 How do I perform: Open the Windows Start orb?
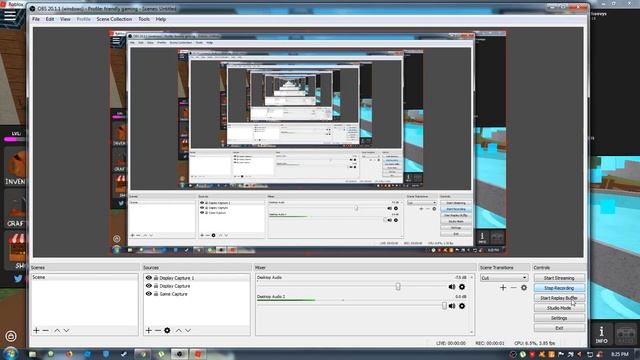point(10,353)
